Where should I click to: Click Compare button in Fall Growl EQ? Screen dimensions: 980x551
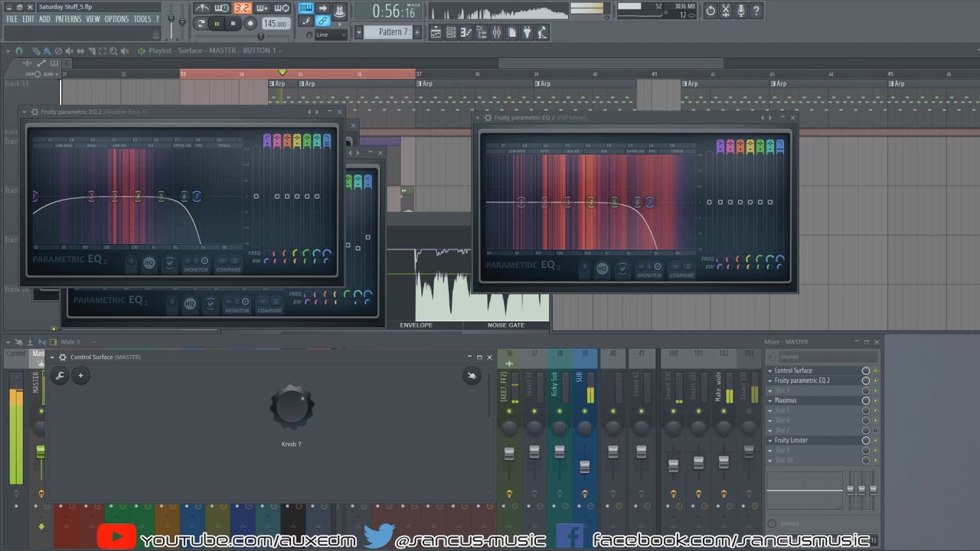[681, 270]
